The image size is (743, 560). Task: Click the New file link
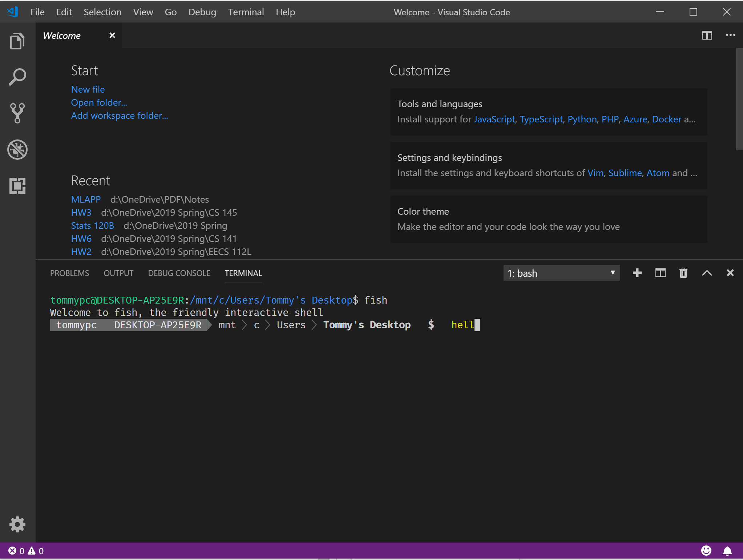tap(88, 89)
